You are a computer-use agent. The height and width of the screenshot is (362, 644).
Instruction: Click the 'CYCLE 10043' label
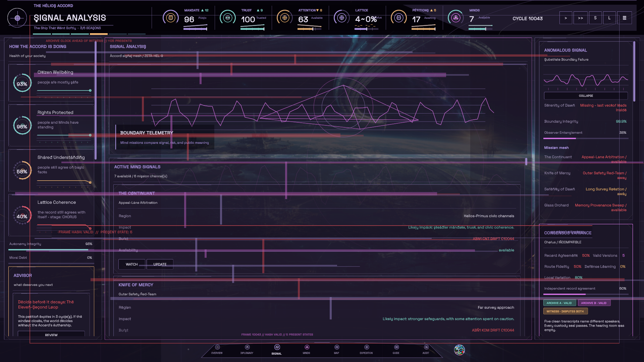[x=527, y=18]
